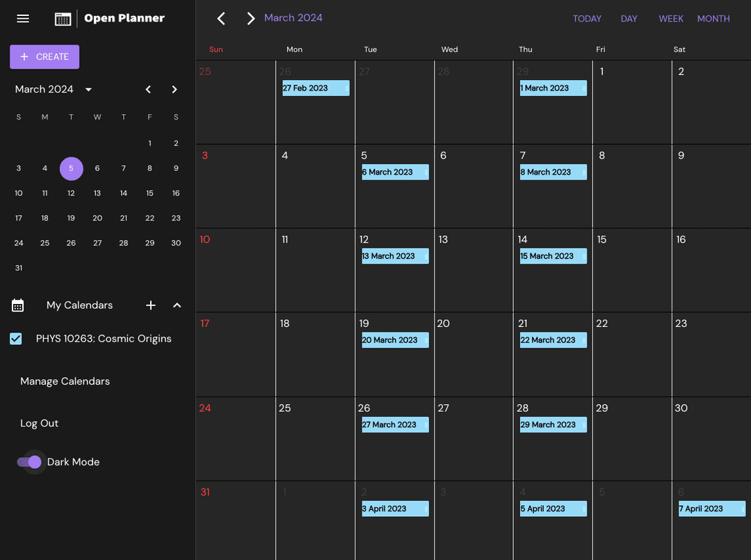Open the 15 March 2023 event

(552, 256)
